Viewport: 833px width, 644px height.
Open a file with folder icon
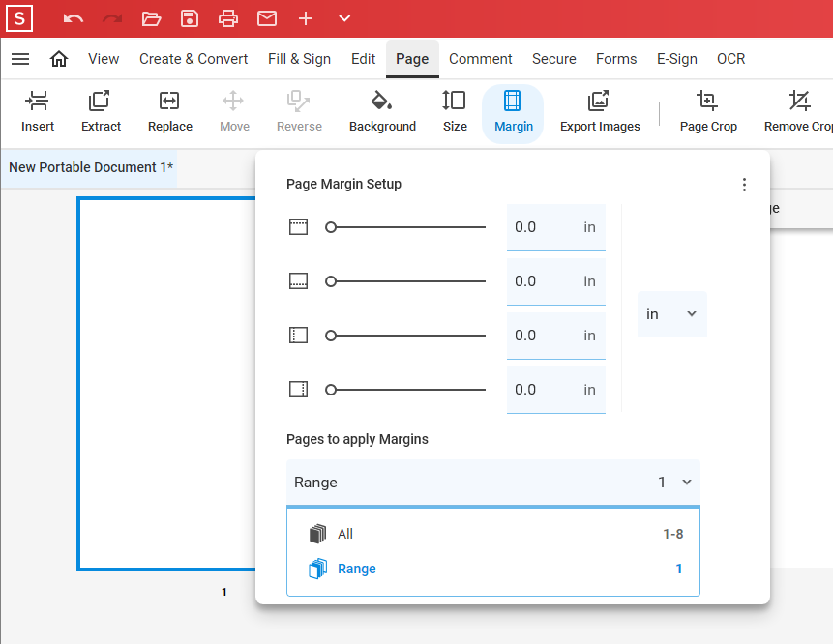coord(151,18)
